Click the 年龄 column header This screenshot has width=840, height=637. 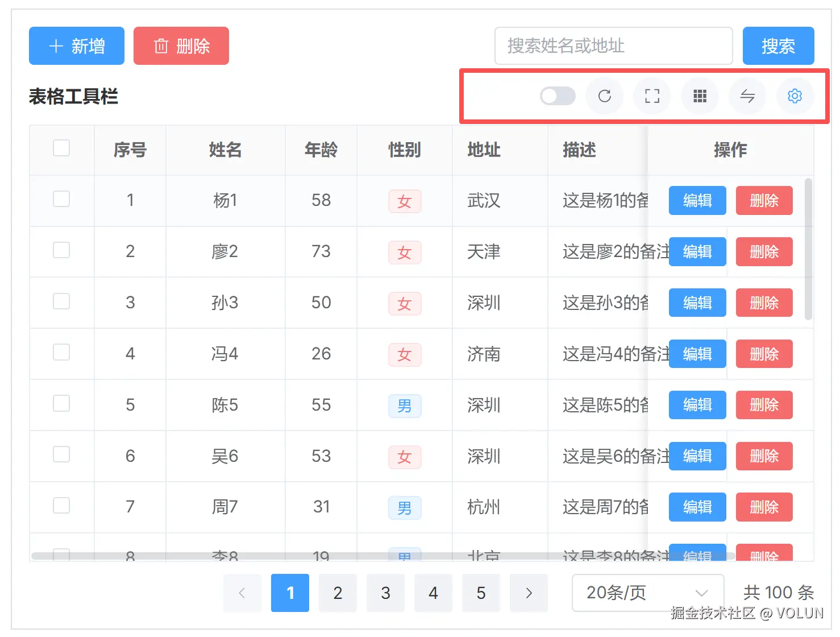[321, 150]
